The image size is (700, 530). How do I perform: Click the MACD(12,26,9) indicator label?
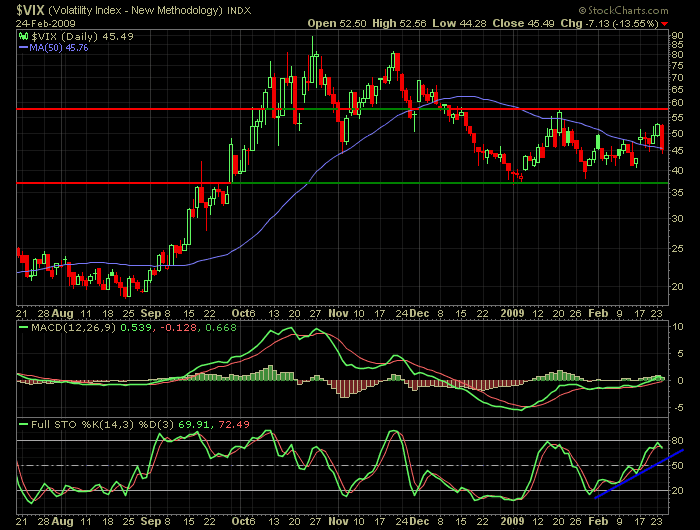(73, 328)
